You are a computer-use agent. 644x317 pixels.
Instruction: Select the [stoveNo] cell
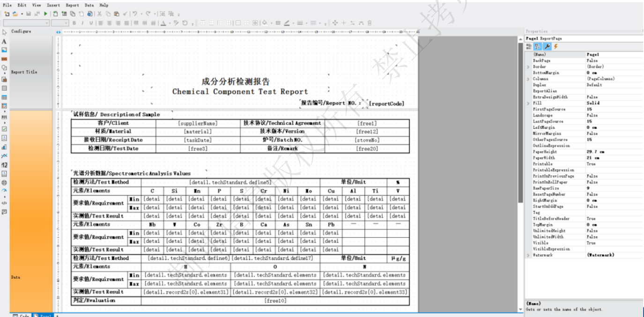coord(368,140)
